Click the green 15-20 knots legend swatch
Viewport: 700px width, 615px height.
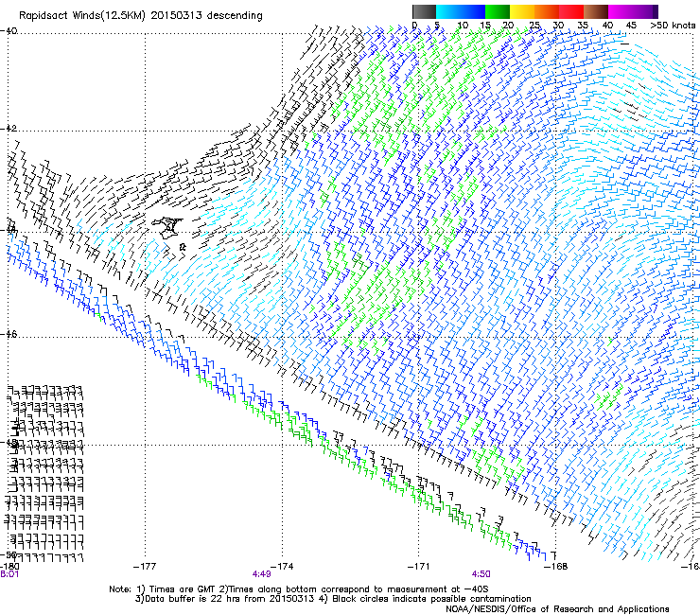coord(498,11)
